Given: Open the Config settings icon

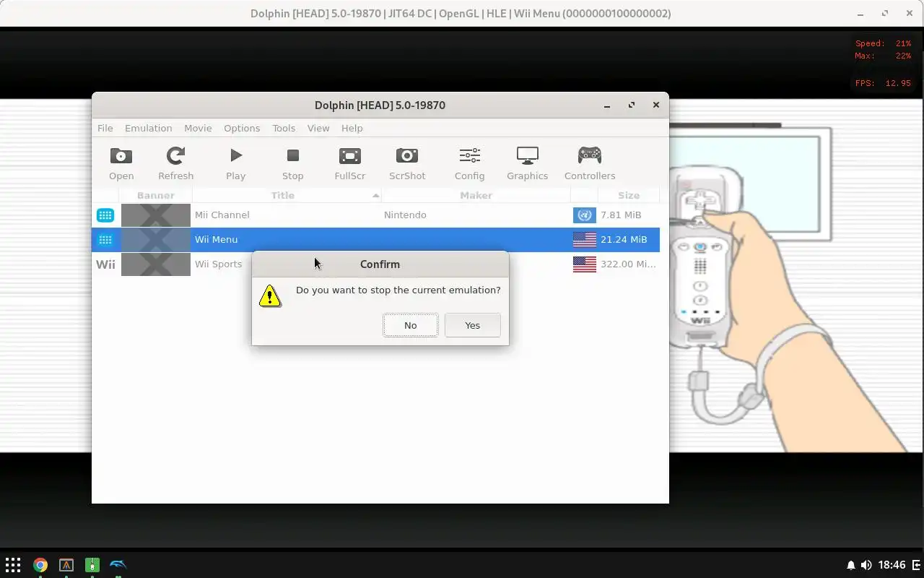Looking at the screenshot, I should pos(469,163).
